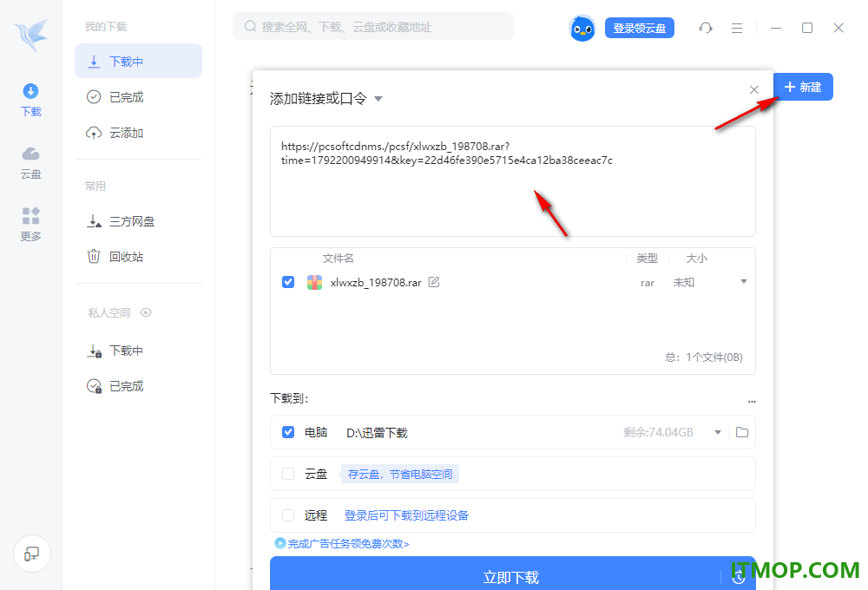Click the blue penguin avatar icon

click(x=582, y=28)
